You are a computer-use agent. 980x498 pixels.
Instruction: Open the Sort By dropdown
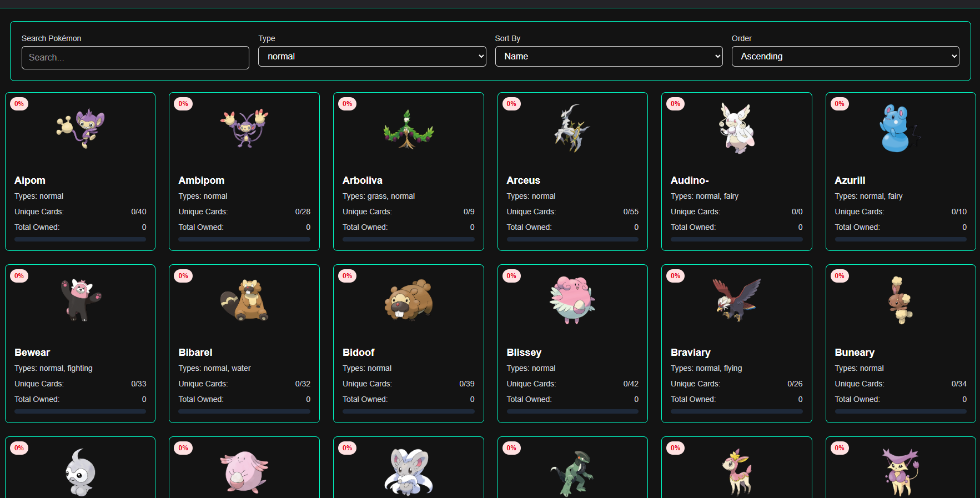point(609,57)
